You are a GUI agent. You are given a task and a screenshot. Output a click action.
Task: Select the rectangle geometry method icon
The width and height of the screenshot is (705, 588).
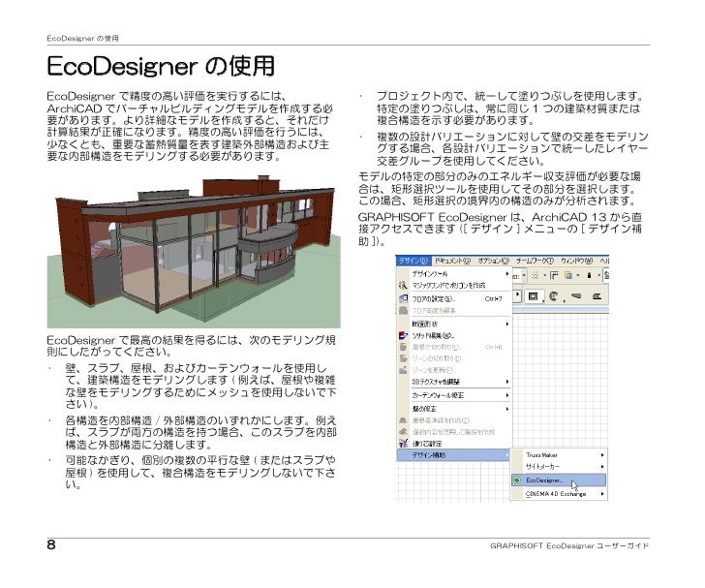coord(534,296)
